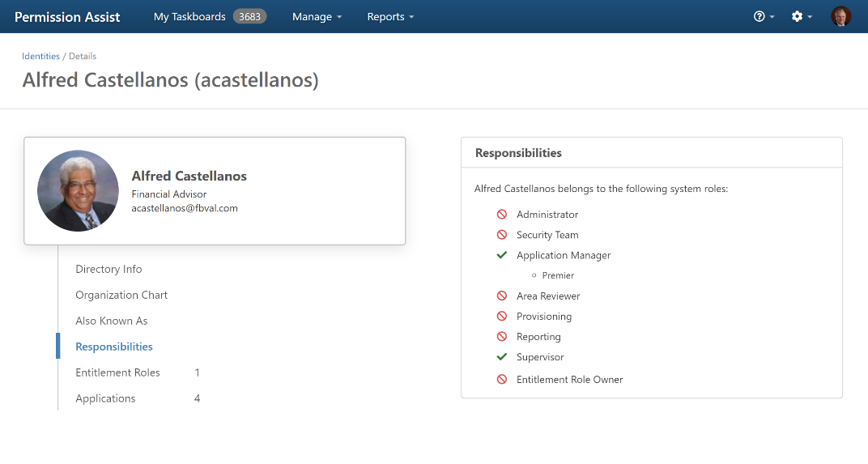The image size is (868, 464).
Task: Click the user avatar in top bar
Action: [841, 16]
